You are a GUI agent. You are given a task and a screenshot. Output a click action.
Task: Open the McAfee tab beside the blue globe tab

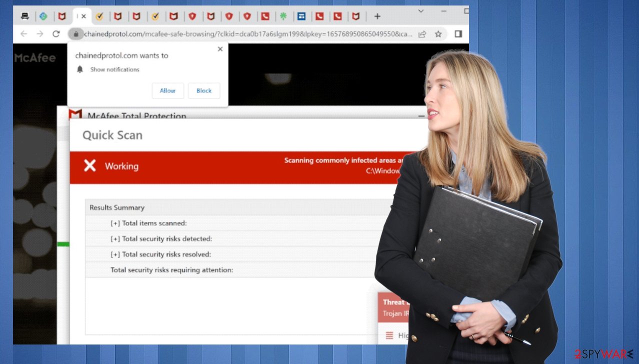(x=62, y=16)
